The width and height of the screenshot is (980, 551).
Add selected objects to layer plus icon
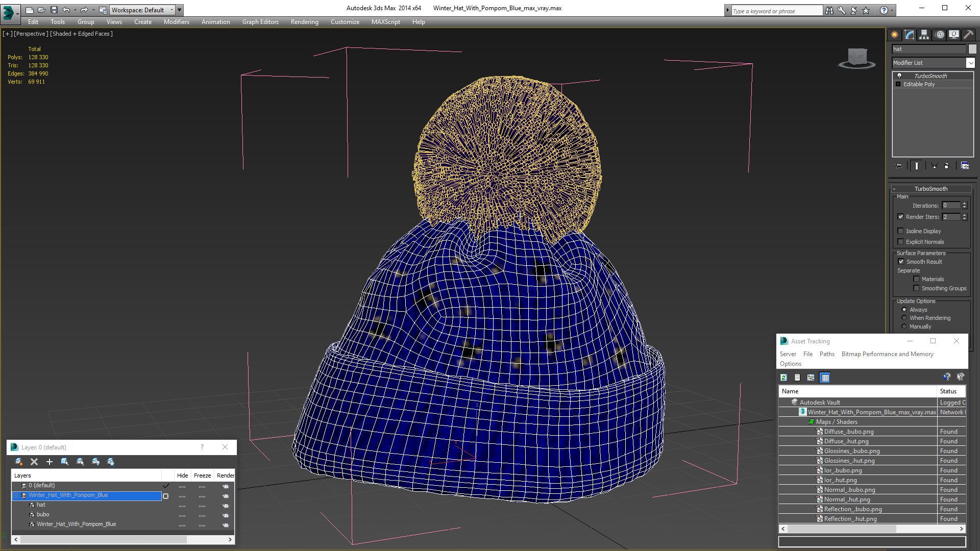click(x=50, y=462)
